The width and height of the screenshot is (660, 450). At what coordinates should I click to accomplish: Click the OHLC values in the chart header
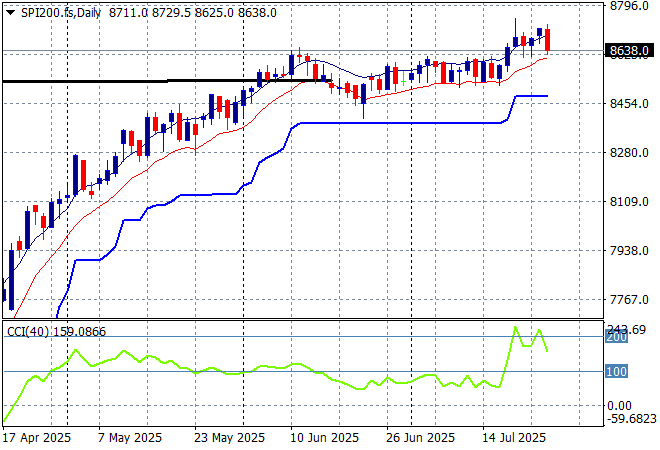pos(192,12)
